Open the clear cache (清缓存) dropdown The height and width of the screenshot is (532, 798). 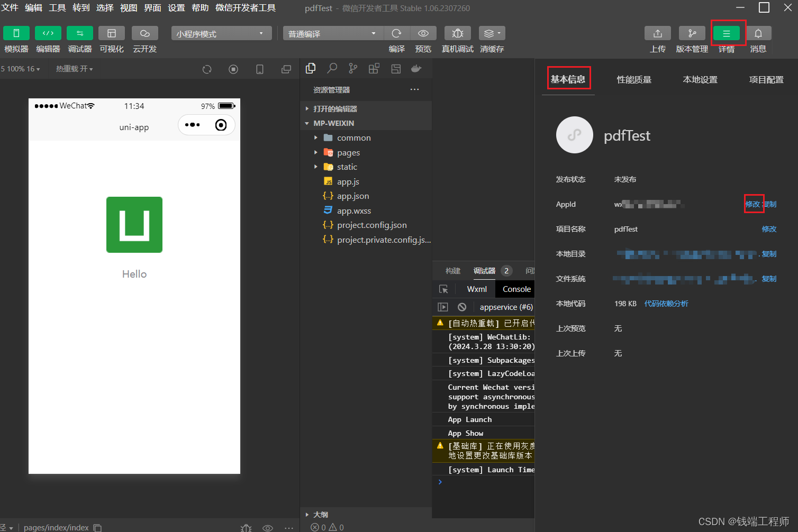[x=492, y=33]
